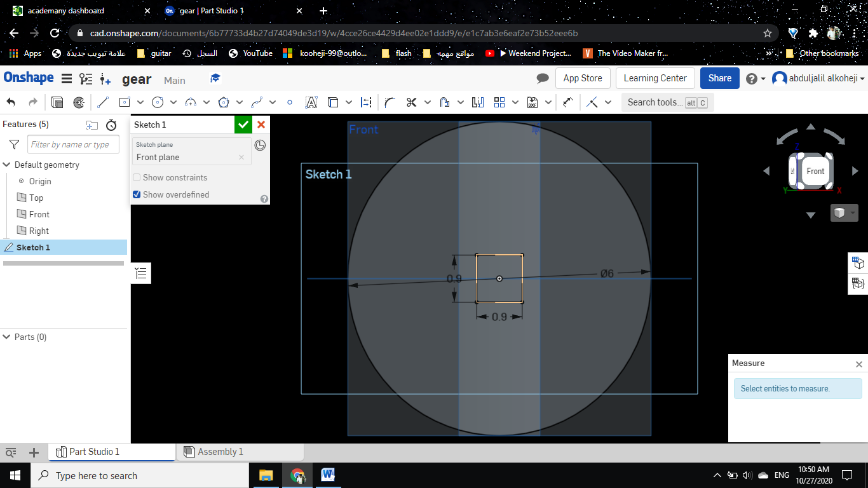
Task: Pick the Text sketch tool
Action: [311, 102]
